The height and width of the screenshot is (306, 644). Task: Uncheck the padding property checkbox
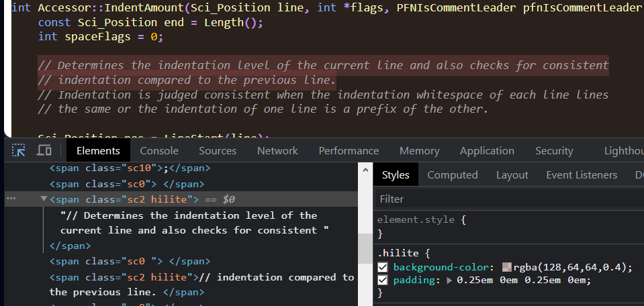click(x=382, y=280)
